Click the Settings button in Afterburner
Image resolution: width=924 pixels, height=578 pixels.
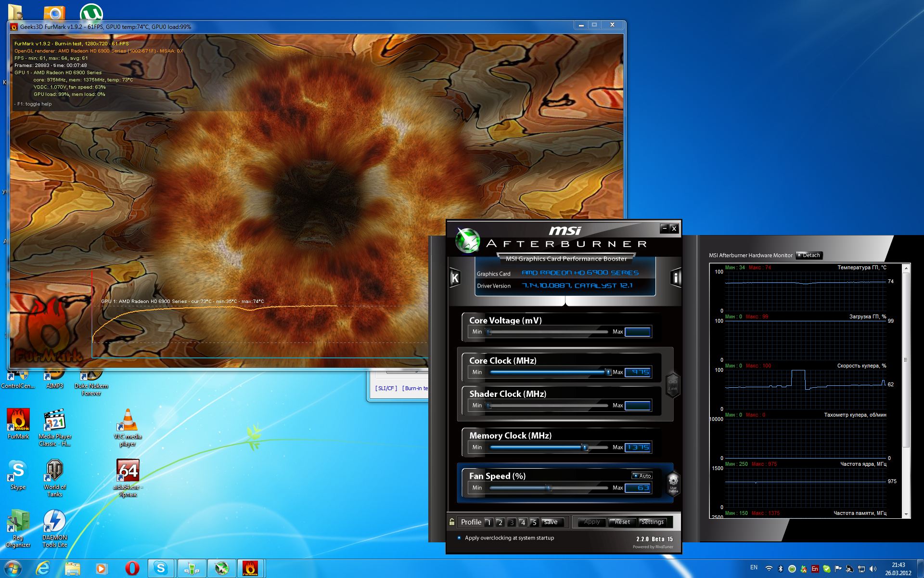point(652,522)
